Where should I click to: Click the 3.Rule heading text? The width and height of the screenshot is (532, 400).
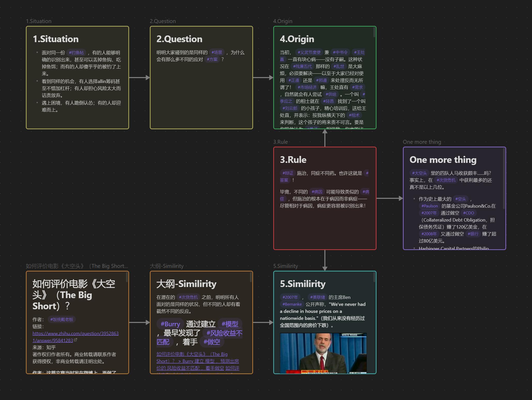293,160
